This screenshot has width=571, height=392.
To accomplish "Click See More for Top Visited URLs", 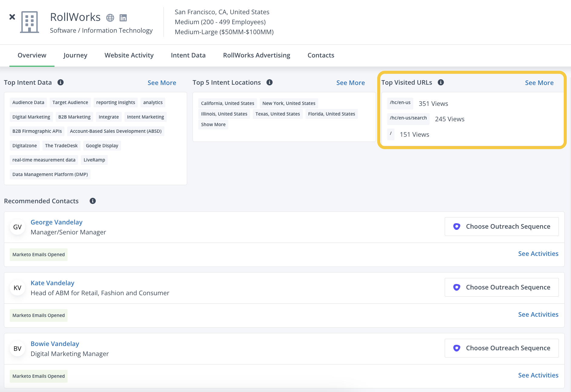I will click(539, 83).
